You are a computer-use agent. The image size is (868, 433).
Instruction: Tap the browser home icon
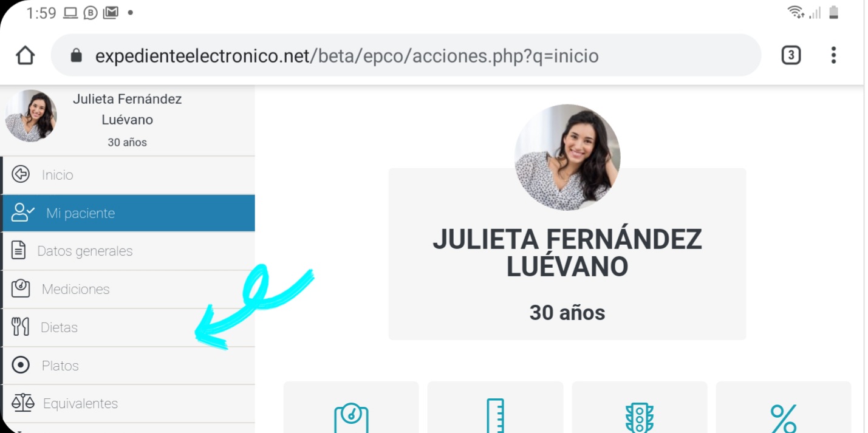[x=25, y=56]
